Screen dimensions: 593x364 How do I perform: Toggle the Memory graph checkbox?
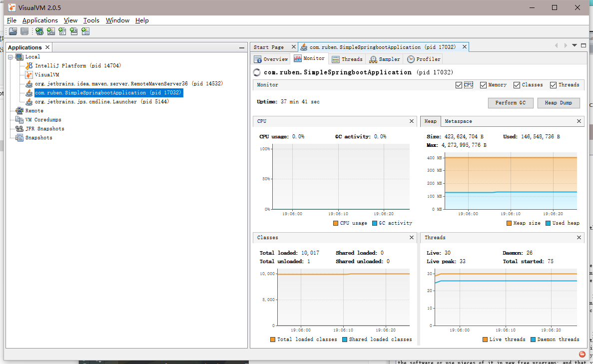click(483, 85)
